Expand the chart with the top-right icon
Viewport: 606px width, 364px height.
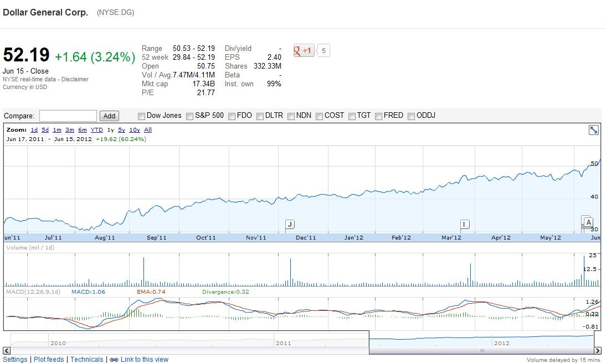(594, 130)
